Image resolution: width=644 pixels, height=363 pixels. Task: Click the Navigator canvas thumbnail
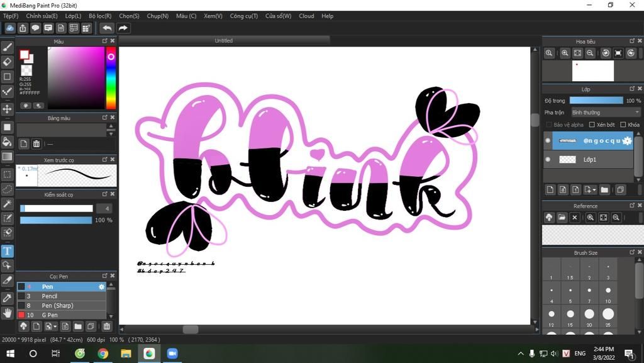(x=592, y=70)
